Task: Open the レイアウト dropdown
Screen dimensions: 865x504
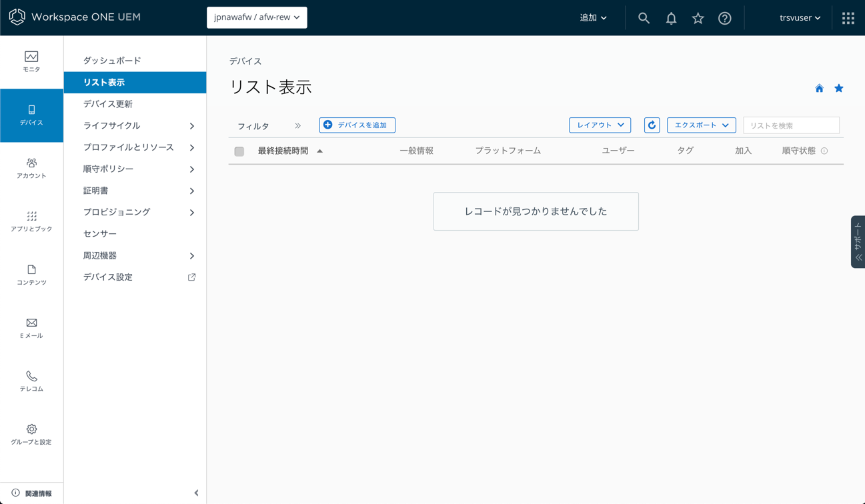Action: point(600,125)
